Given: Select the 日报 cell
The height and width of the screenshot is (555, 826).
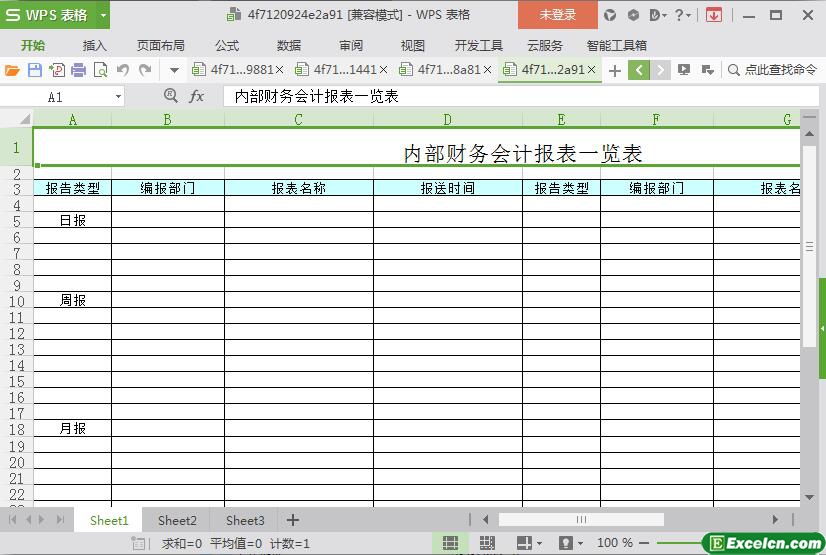Looking at the screenshot, I should click(x=73, y=220).
